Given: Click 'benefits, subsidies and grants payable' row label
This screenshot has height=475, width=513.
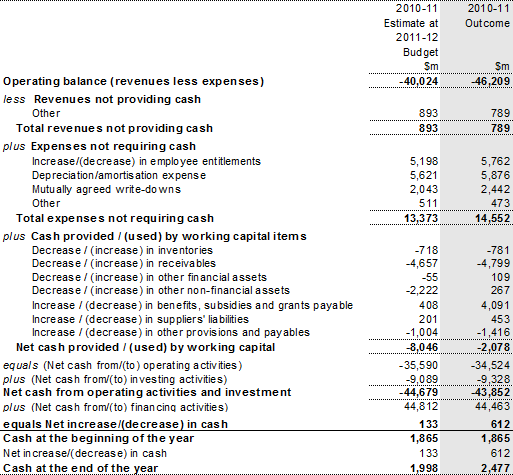Looking at the screenshot, I should click(192, 305).
